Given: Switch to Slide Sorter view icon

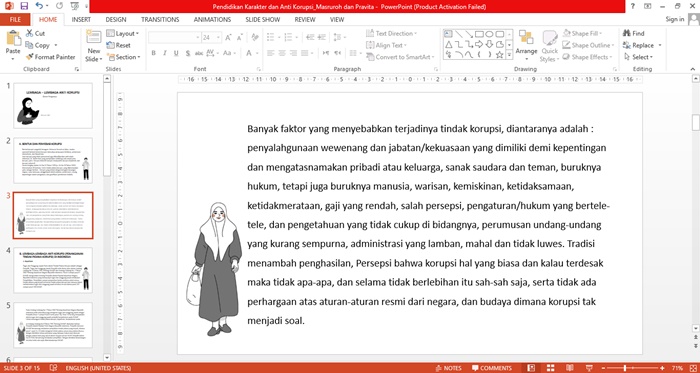Looking at the screenshot, I should click(x=550, y=368).
